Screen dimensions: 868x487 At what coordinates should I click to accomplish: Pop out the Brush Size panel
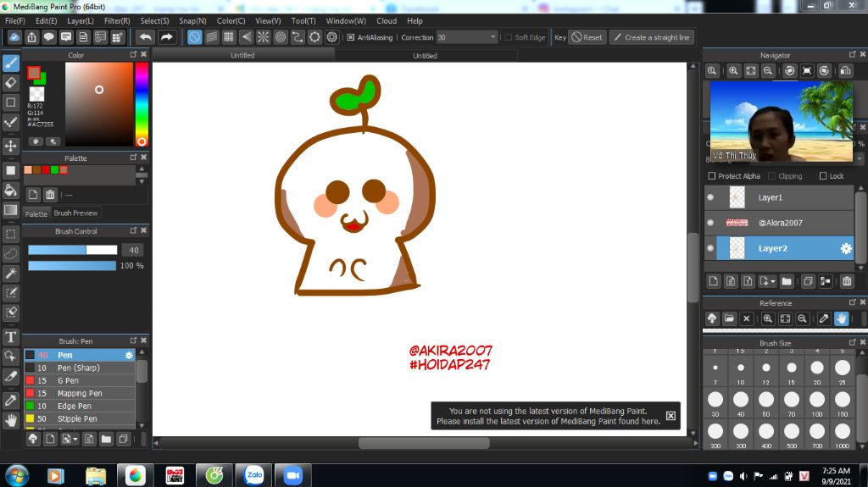click(852, 342)
